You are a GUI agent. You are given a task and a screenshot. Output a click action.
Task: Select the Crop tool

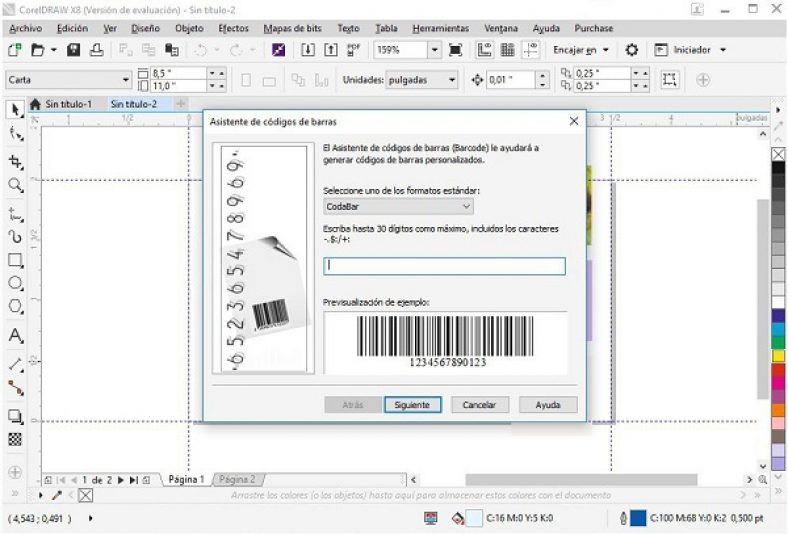15,162
